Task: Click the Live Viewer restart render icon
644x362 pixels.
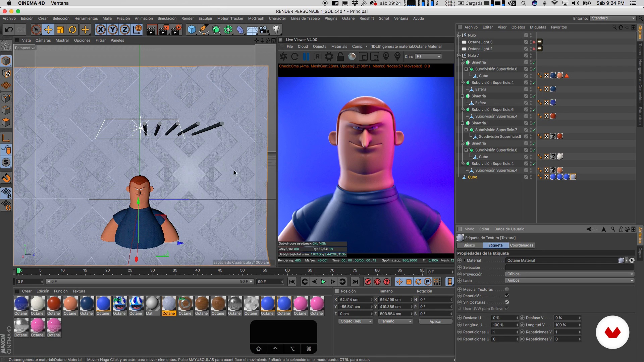Action: 294,57
